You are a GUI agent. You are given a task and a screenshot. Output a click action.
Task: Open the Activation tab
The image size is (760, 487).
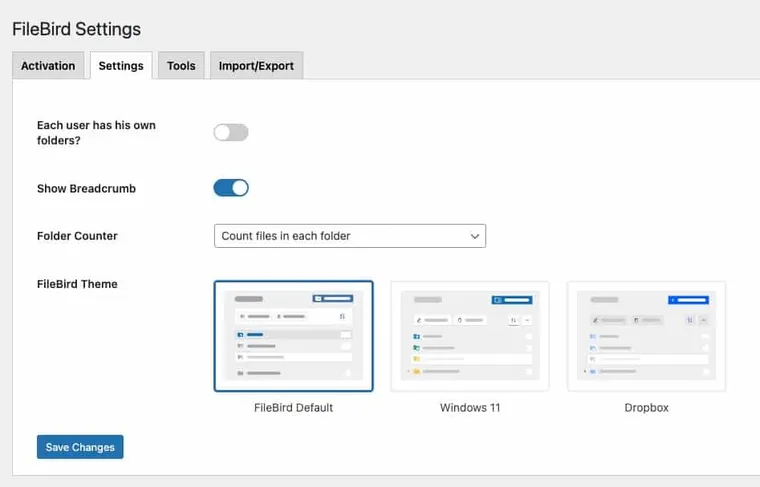pos(48,65)
